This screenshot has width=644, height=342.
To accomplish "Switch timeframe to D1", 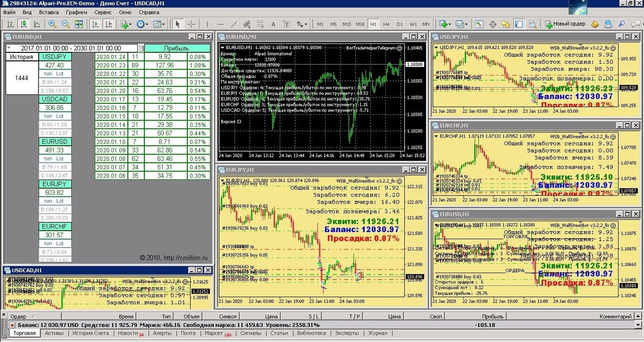I will point(399,24).
